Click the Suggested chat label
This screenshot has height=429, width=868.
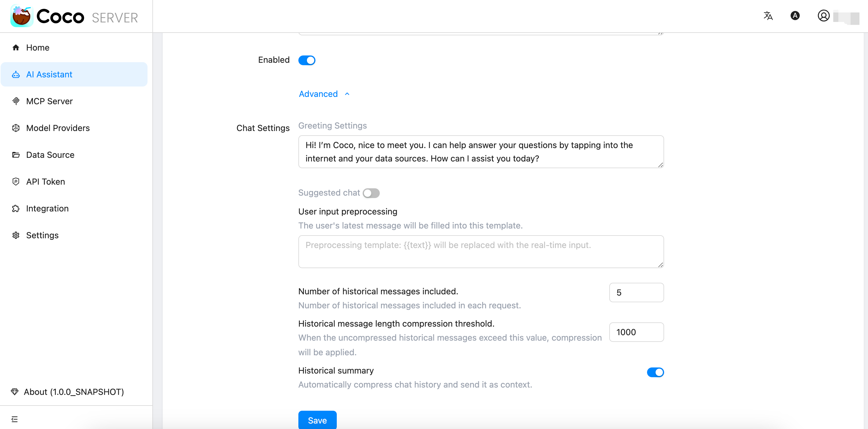(329, 193)
